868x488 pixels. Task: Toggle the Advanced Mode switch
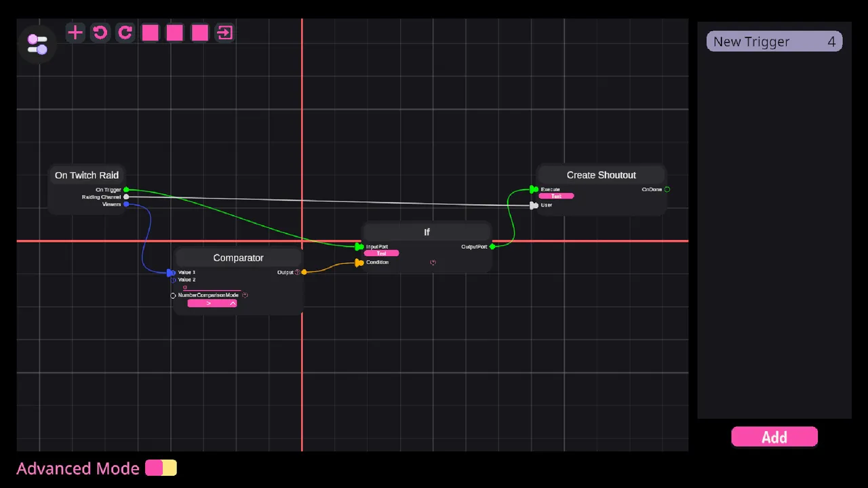click(161, 468)
